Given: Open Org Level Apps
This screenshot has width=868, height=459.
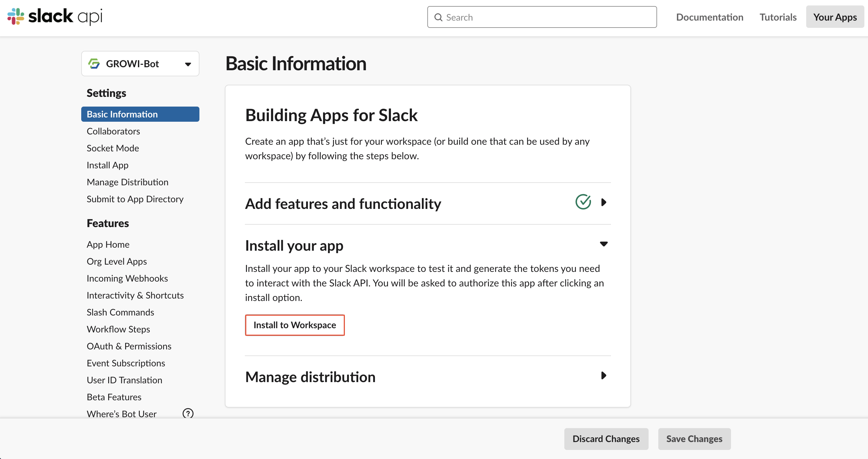Looking at the screenshot, I should (117, 262).
